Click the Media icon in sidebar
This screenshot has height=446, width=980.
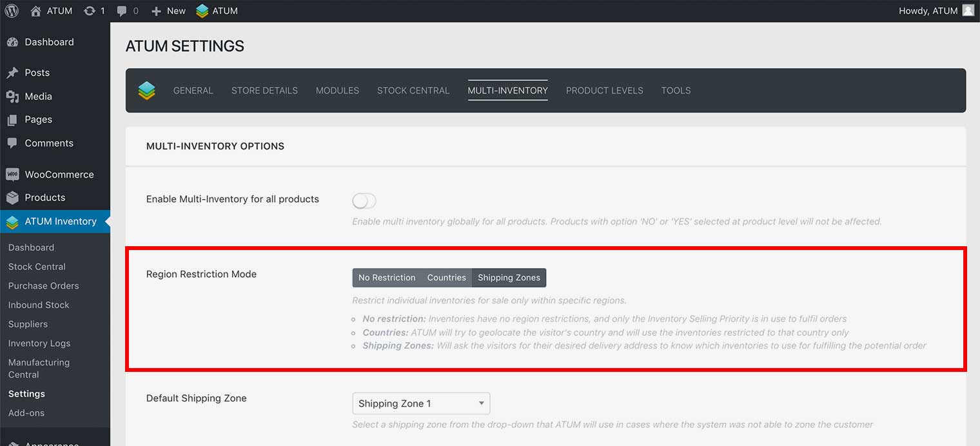coord(12,97)
